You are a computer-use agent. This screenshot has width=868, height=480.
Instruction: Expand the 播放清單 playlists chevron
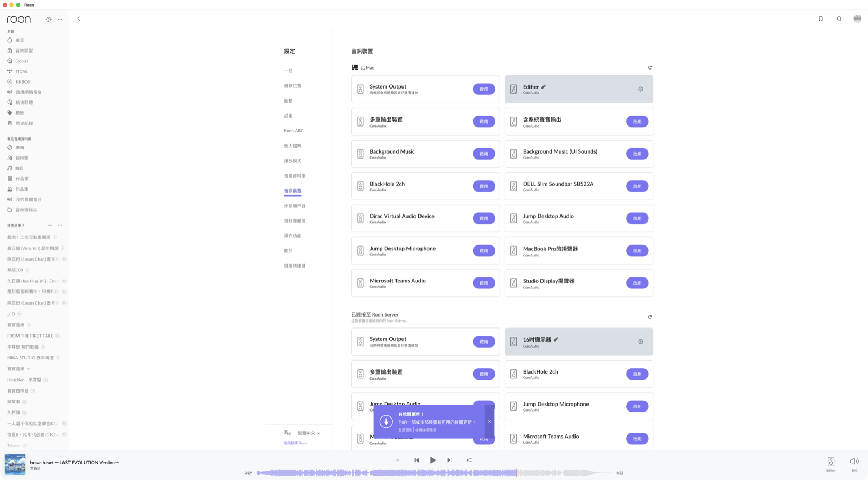point(23,225)
